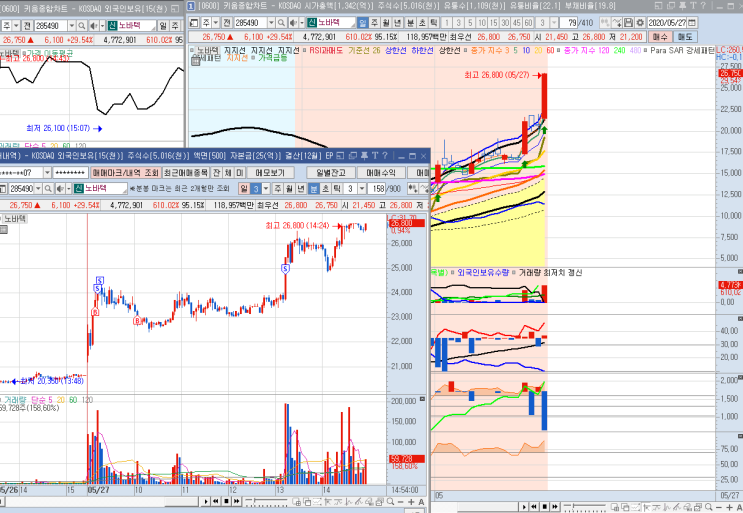This screenshot has width=743, height=513.
Task: Click the save (floppy disk) icon in main chart
Action: [629, 23]
